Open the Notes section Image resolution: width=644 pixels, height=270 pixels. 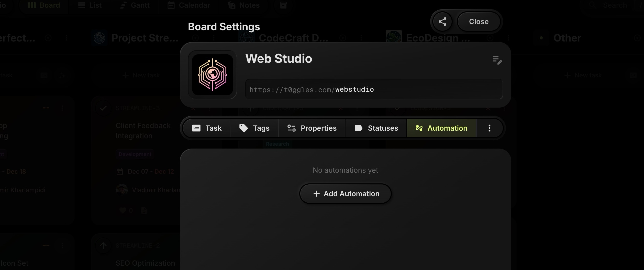(243, 5)
